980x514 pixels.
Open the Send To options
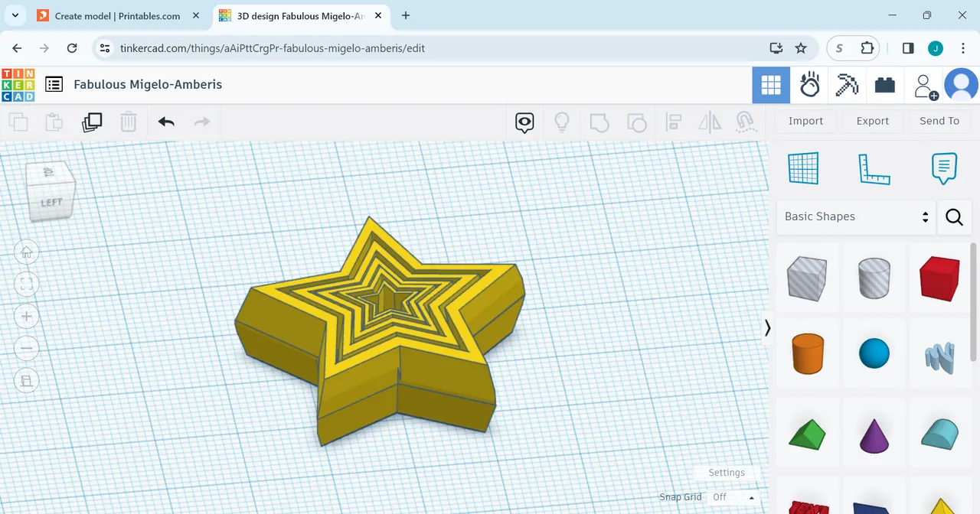[x=939, y=121]
